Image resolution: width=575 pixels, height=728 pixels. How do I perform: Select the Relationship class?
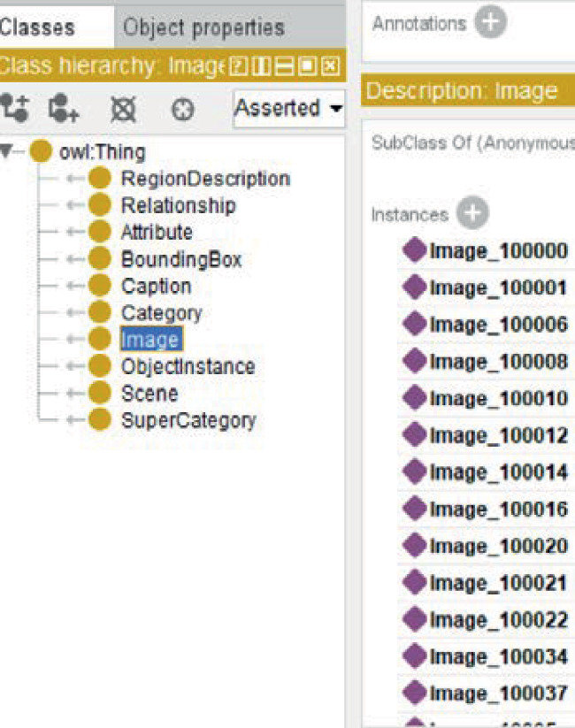(179, 206)
